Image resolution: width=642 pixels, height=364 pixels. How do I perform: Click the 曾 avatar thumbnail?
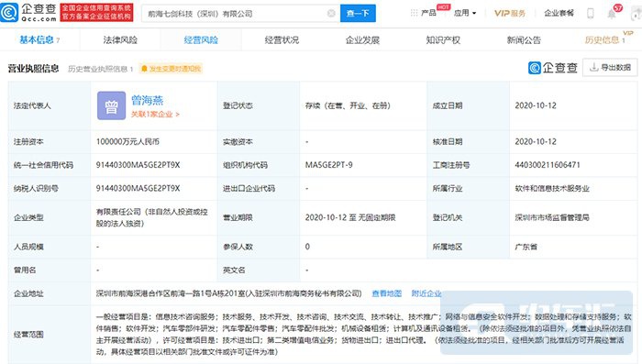tap(111, 105)
